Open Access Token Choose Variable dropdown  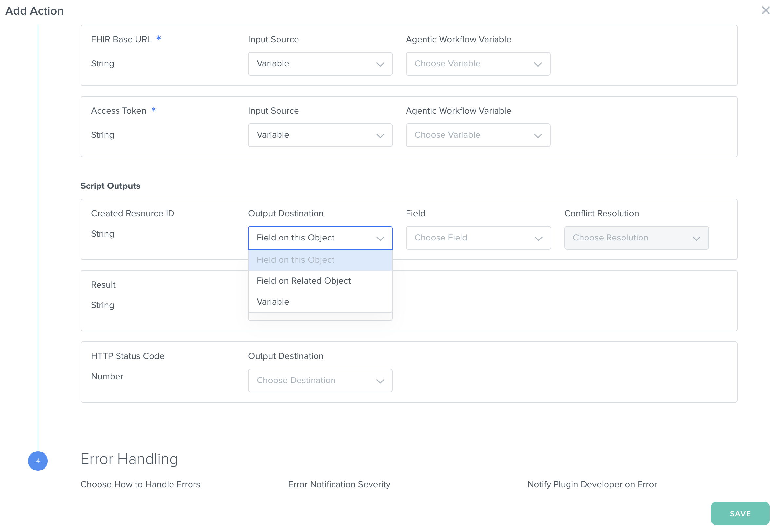click(478, 135)
